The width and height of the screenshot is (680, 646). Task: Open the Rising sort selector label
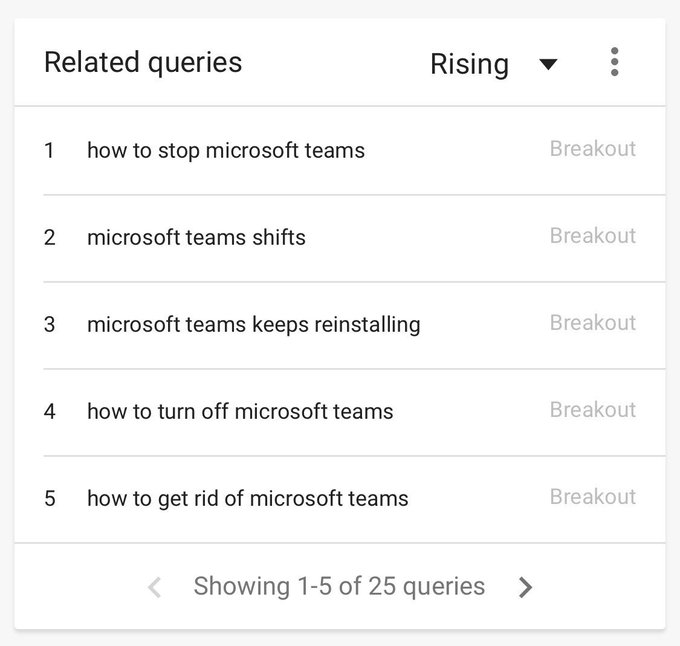(469, 64)
